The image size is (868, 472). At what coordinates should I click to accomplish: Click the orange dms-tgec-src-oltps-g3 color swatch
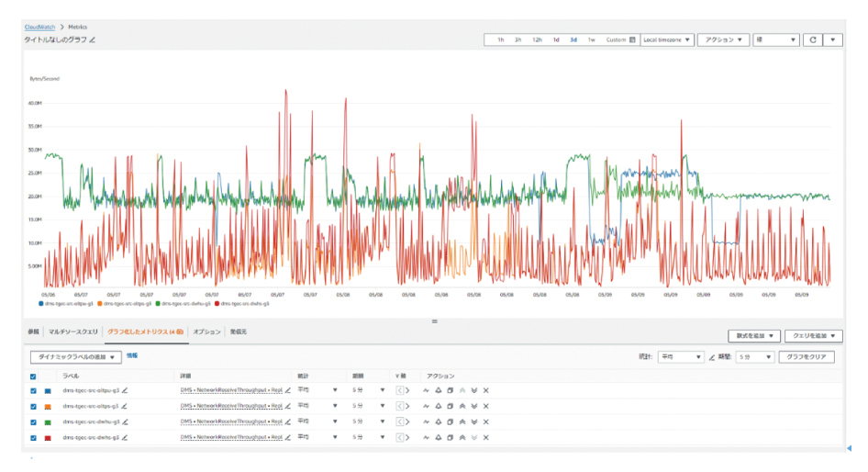48,406
